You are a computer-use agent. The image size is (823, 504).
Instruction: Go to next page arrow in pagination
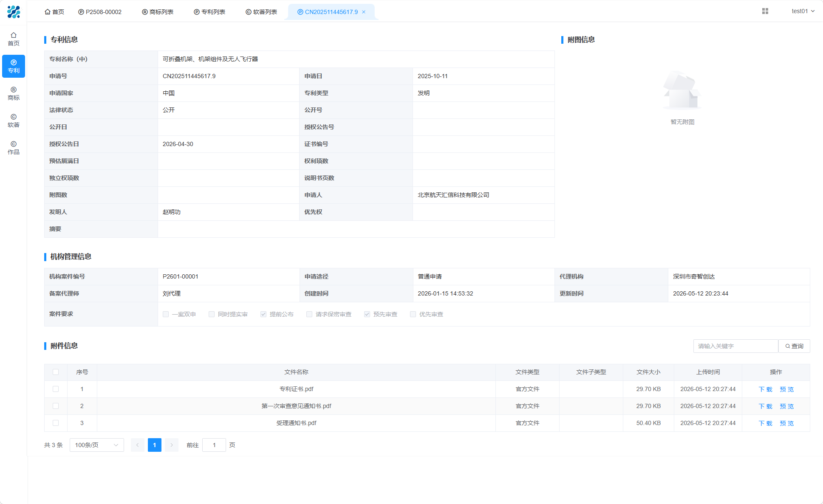tap(172, 445)
